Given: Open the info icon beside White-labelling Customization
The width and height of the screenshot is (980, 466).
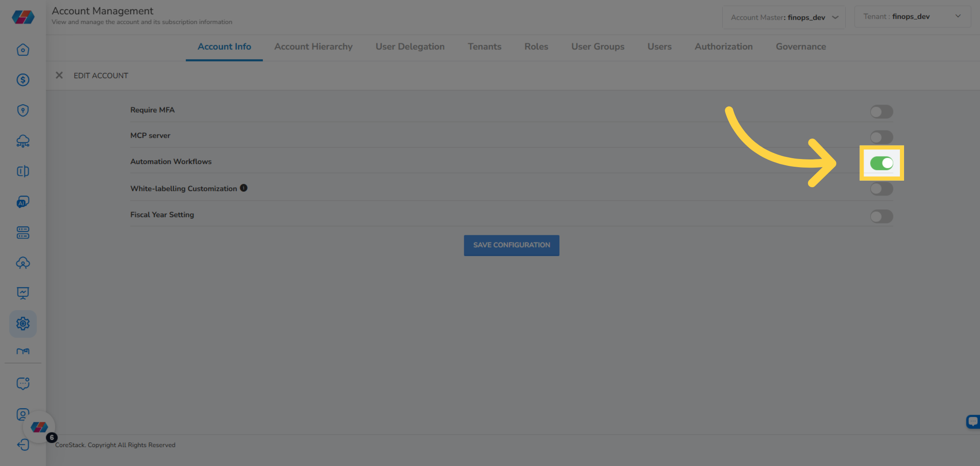Looking at the screenshot, I should (244, 188).
